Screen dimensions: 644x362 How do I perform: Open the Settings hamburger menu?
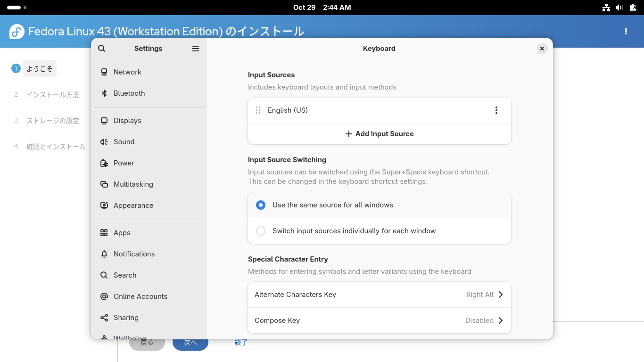(196, 49)
